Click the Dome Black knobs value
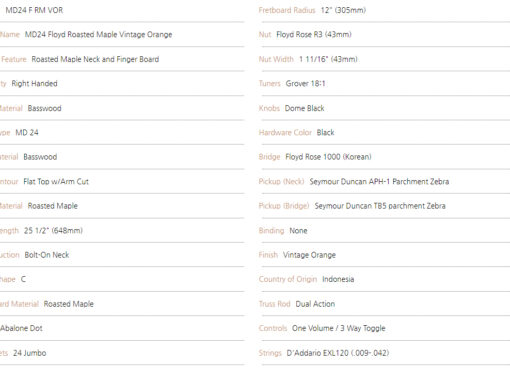Screen dimensions: 510x382 click(305, 108)
